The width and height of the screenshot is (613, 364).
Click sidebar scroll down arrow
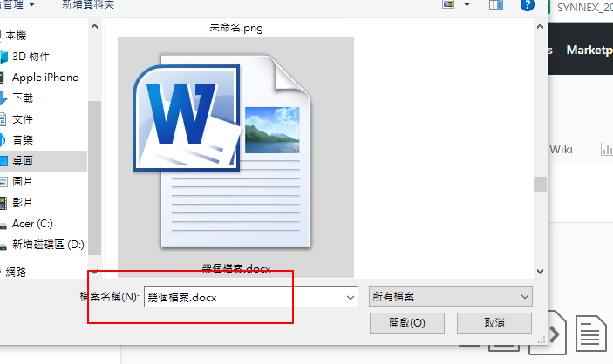(x=94, y=271)
